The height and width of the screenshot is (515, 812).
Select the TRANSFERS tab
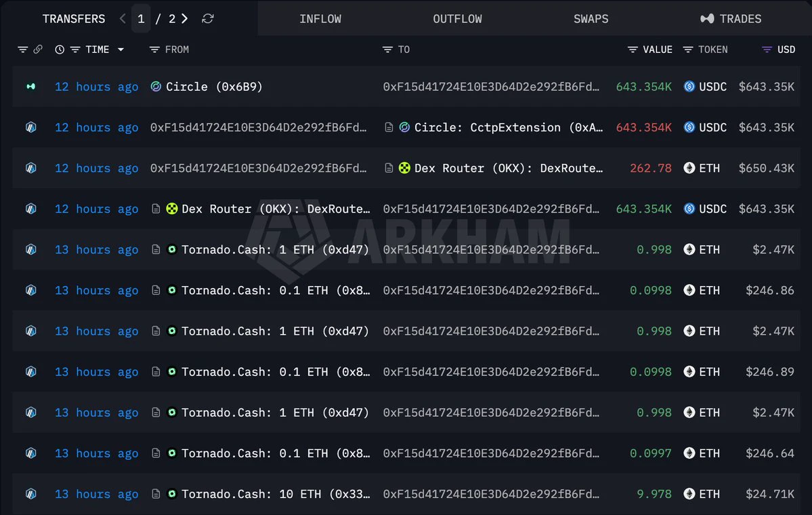click(74, 19)
